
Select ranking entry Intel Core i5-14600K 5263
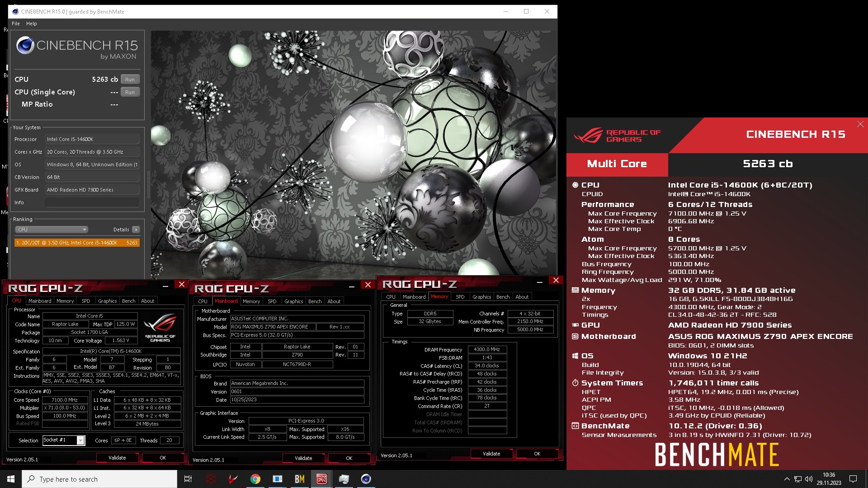(x=77, y=243)
